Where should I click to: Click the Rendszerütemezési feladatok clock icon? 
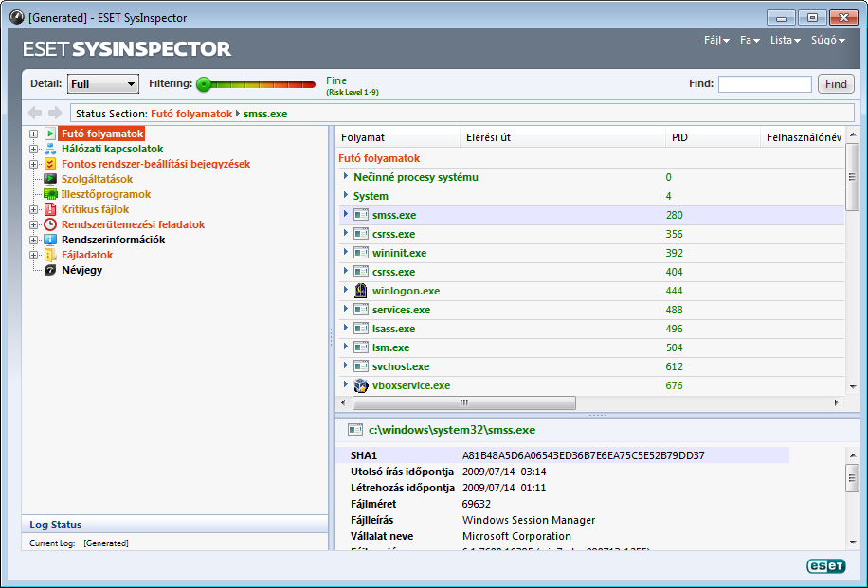[50, 224]
